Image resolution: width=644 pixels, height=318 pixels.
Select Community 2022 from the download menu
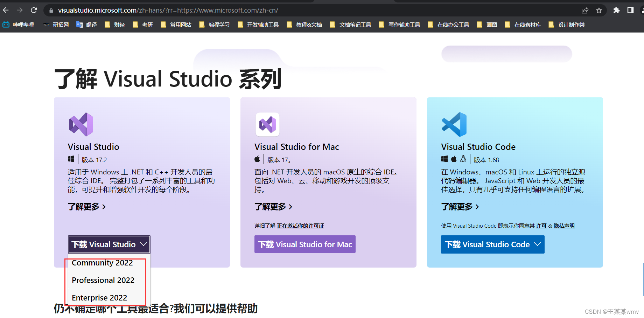102,263
